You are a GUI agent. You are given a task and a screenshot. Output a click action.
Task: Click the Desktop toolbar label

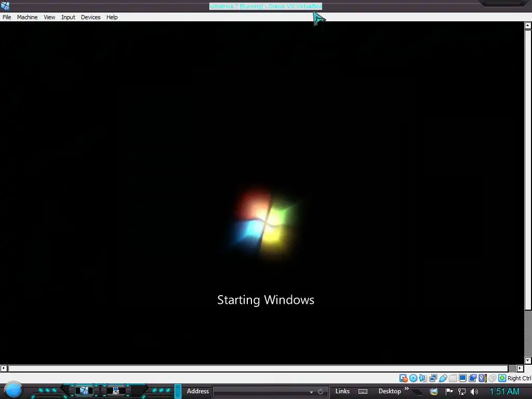[390, 391]
